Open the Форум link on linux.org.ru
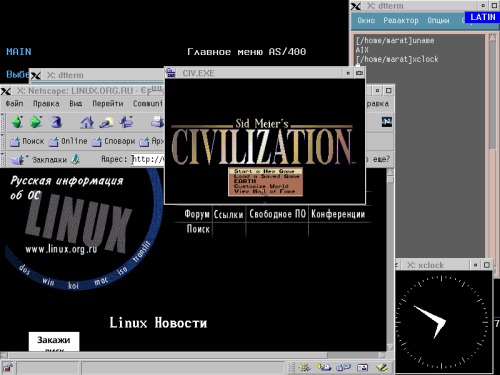Image resolution: width=500 pixels, height=375 pixels. point(197,214)
